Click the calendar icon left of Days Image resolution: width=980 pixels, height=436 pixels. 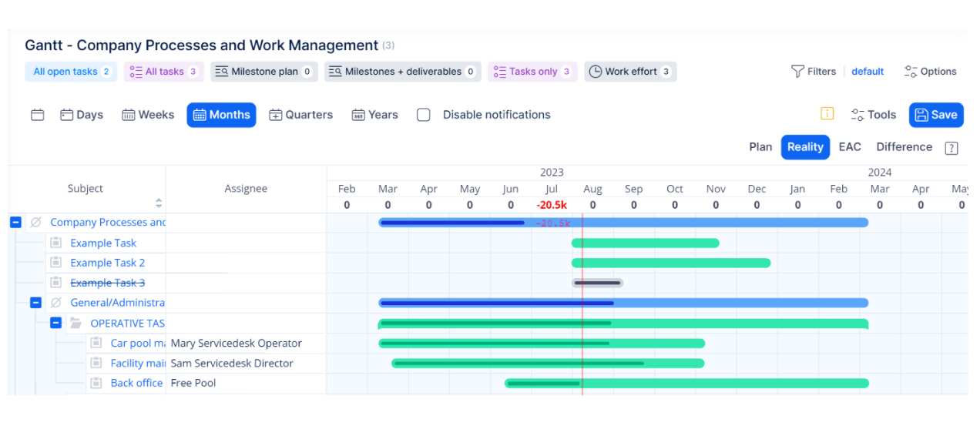point(37,115)
